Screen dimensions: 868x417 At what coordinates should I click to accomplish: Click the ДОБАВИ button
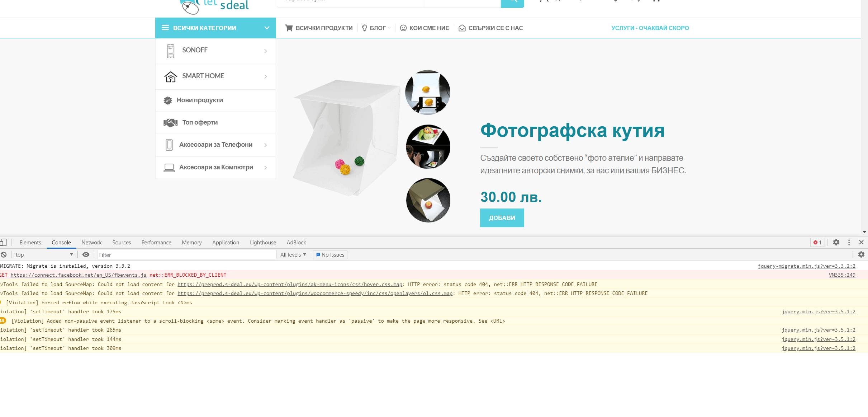coord(502,218)
